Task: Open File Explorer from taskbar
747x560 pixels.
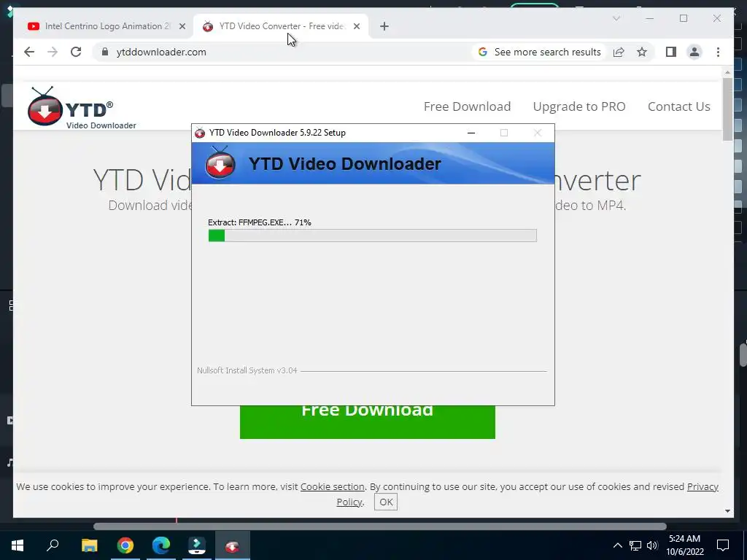Action: coord(89,545)
